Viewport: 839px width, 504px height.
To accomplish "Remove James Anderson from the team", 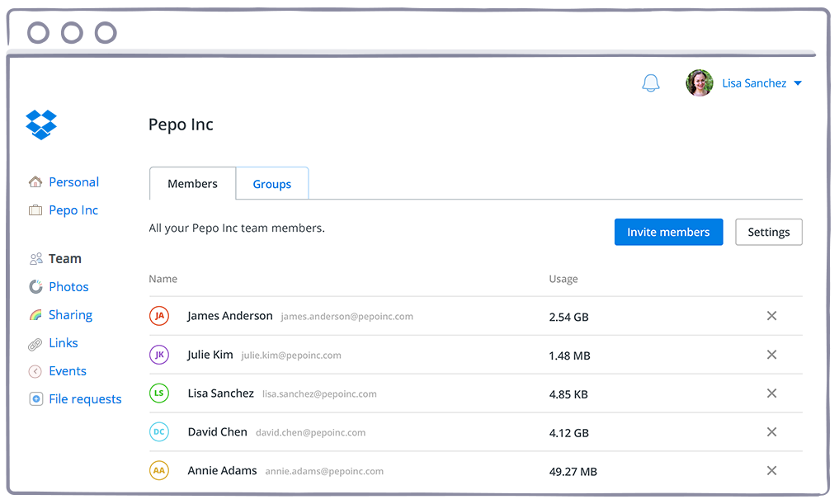I will tap(771, 316).
